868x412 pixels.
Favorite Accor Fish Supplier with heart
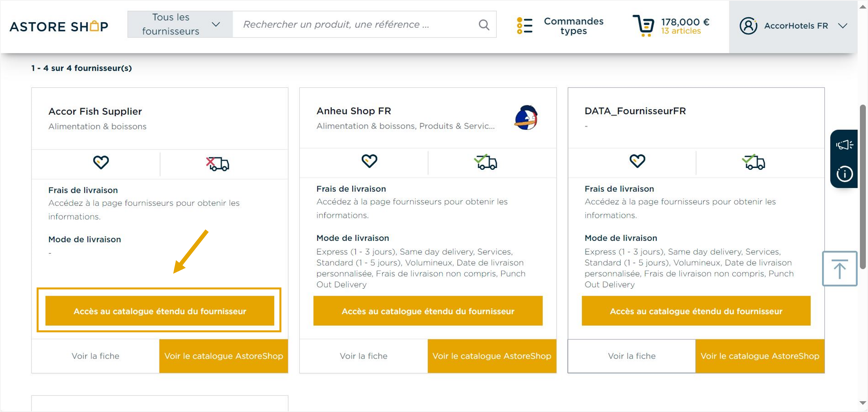click(x=101, y=162)
